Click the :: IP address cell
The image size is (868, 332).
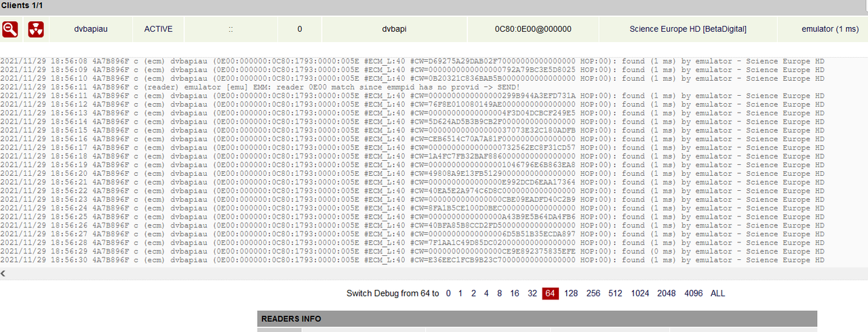pyautogui.click(x=231, y=29)
